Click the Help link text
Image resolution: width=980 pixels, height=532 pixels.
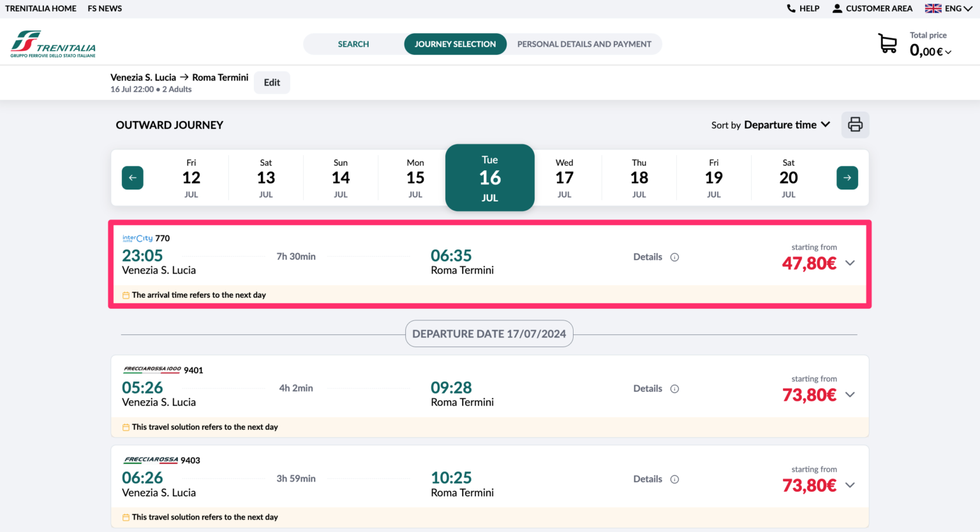coord(810,8)
